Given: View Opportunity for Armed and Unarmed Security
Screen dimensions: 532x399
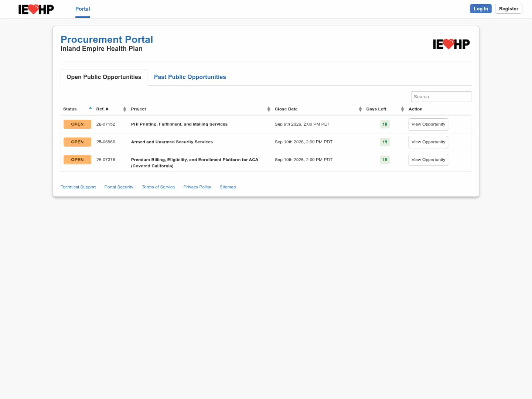Looking at the screenshot, I should (x=428, y=142).
